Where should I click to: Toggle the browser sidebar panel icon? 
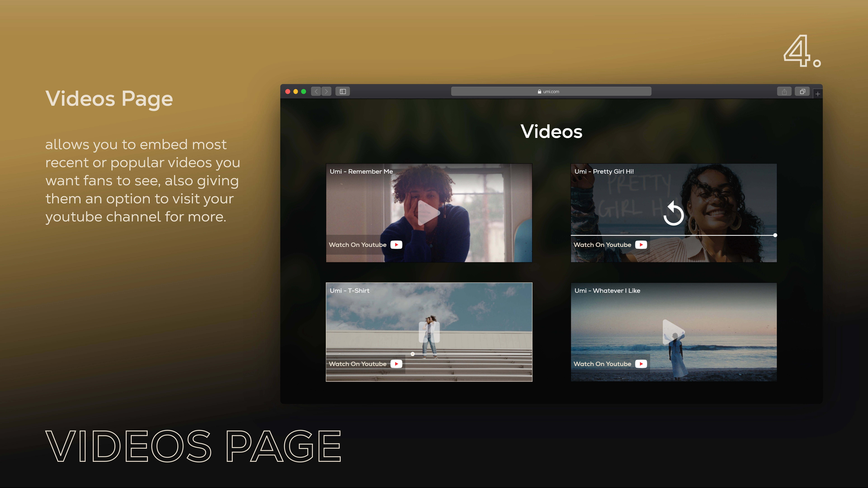click(343, 91)
